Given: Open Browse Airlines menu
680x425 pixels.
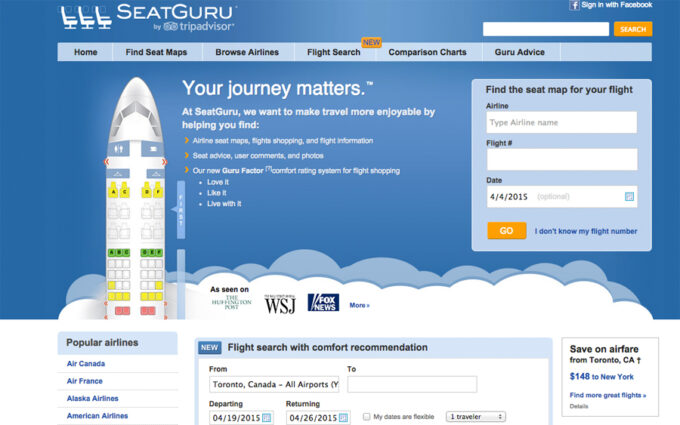Looking at the screenshot, I should pos(247,52).
